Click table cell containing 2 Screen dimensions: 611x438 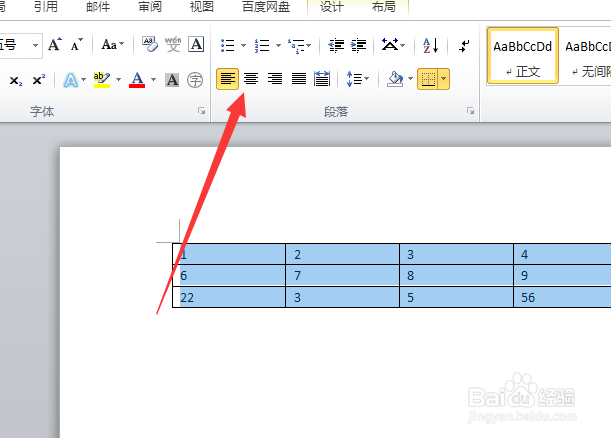[x=343, y=254]
